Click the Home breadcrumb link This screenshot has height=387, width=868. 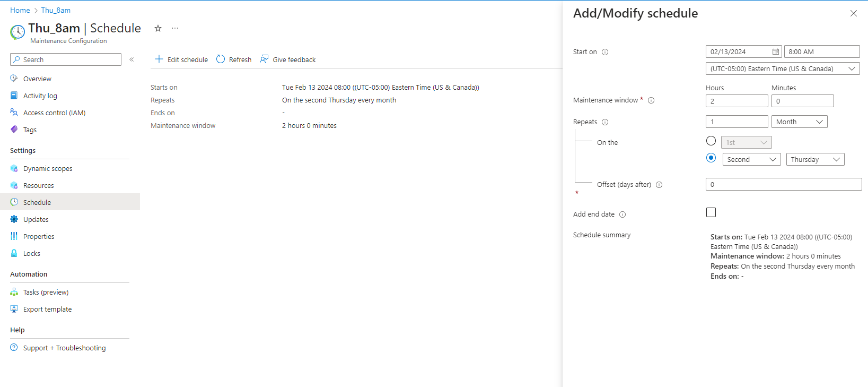click(x=20, y=10)
